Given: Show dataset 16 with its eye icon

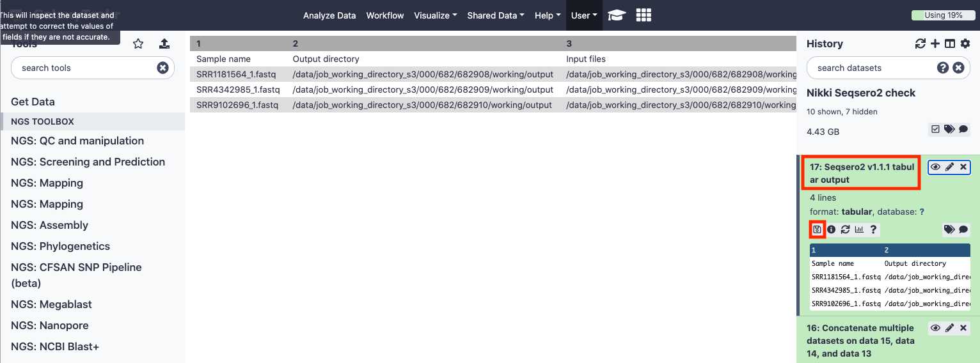Looking at the screenshot, I should (935, 328).
